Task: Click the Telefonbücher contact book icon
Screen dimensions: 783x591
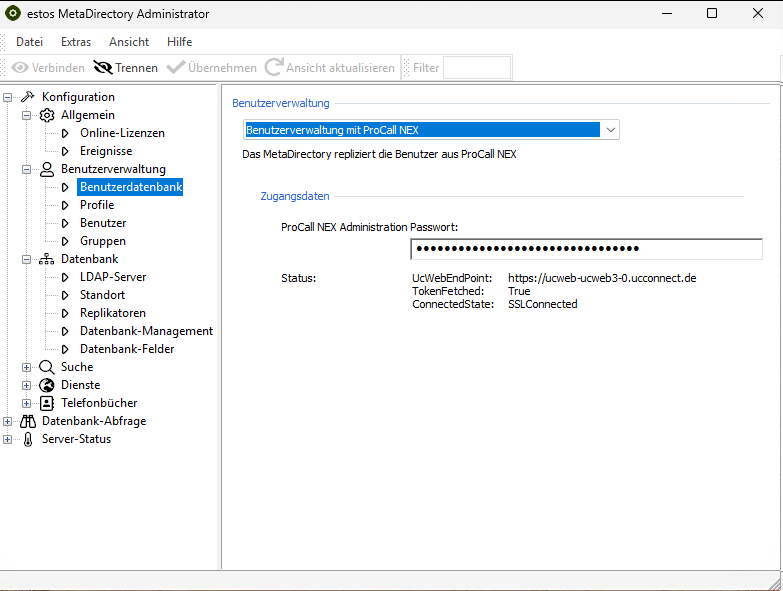Action: [47, 403]
